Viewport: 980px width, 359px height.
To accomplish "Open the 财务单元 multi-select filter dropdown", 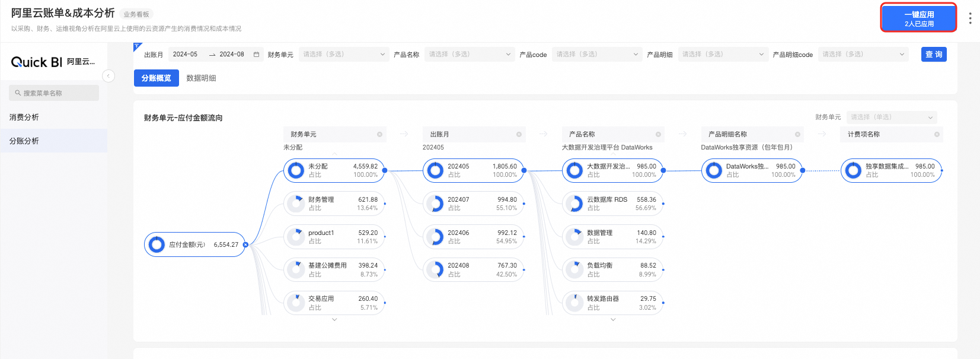I will [x=344, y=54].
